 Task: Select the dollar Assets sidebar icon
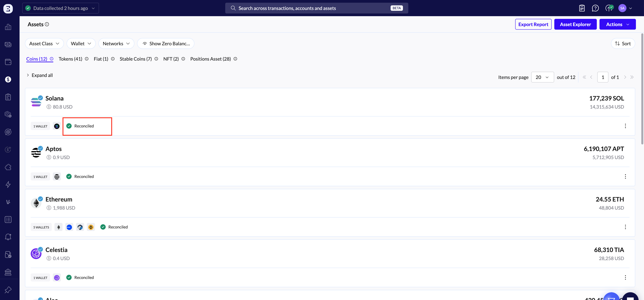[8, 79]
